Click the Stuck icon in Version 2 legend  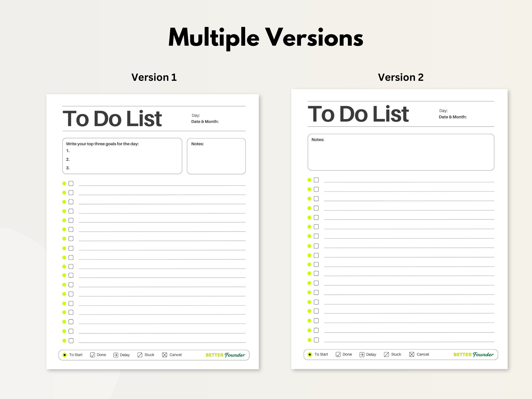point(386,354)
